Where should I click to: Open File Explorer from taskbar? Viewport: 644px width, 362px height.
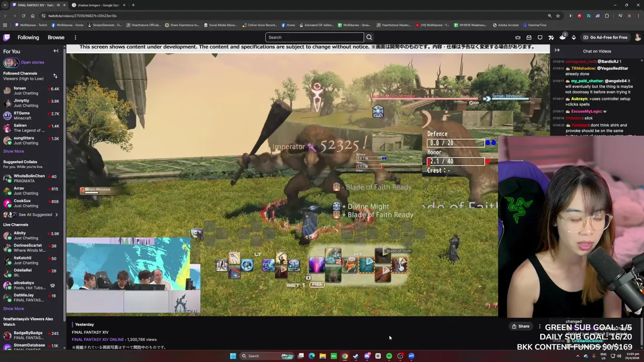tap(323, 356)
